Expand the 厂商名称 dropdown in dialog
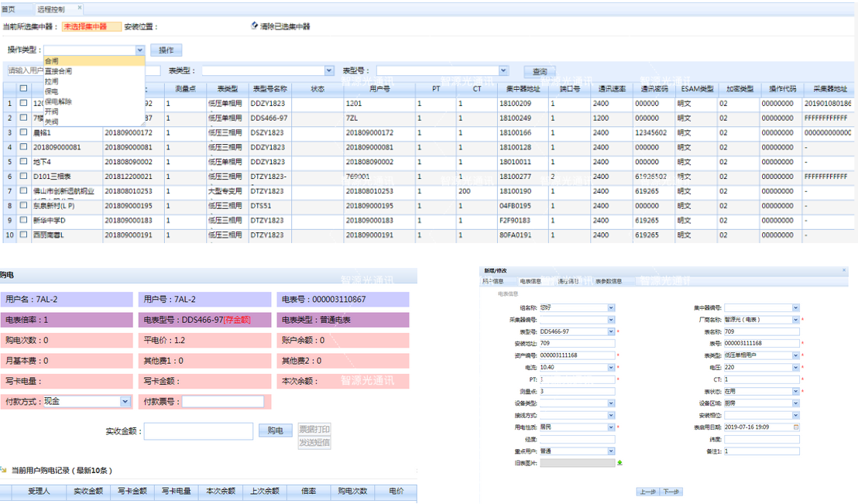This screenshot has width=858, height=504. pos(795,320)
